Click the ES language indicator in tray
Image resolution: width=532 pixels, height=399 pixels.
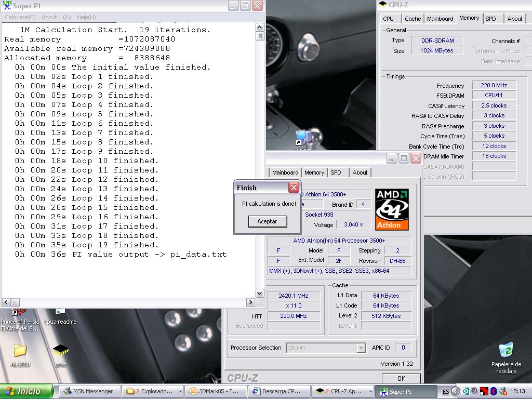click(x=446, y=392)
